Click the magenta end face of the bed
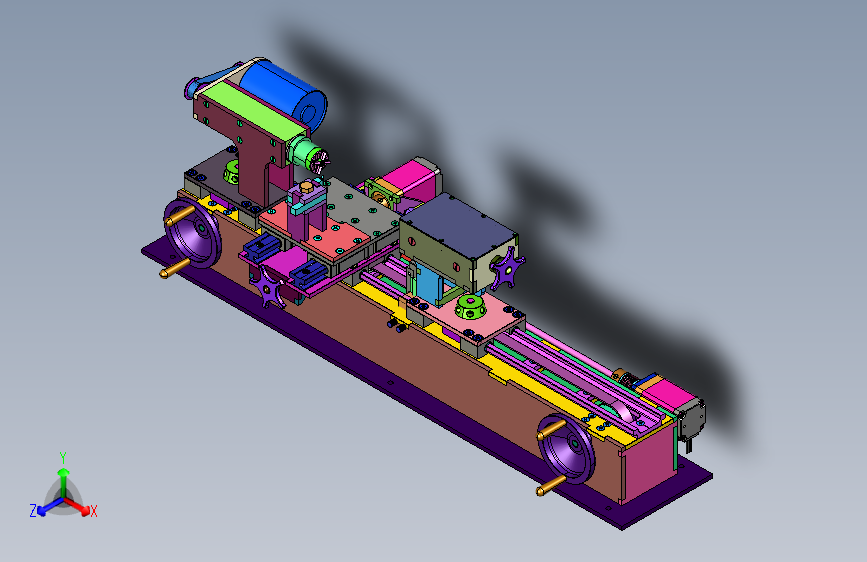 point(650,465)
